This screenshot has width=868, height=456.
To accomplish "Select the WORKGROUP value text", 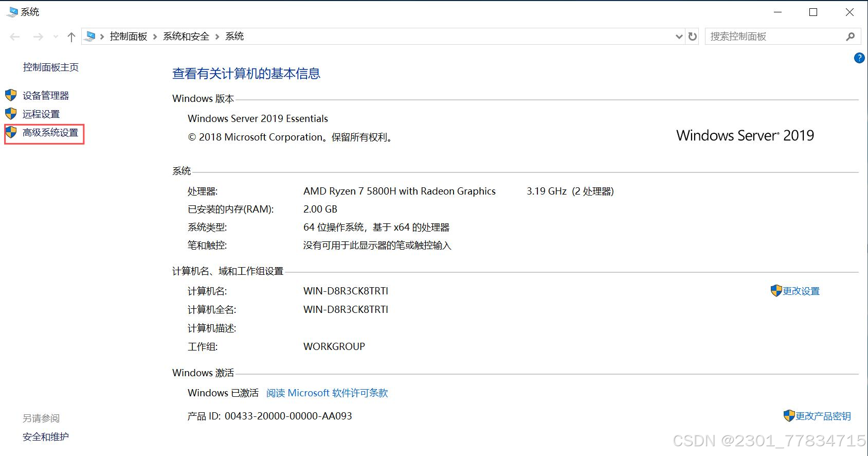I will click(334, 347).
